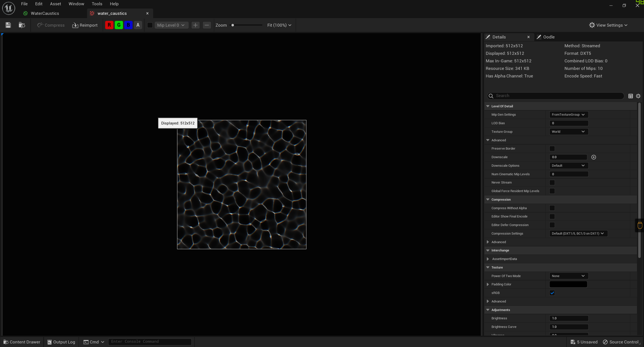Click the Compress button
644x347 pixels.
51,25
